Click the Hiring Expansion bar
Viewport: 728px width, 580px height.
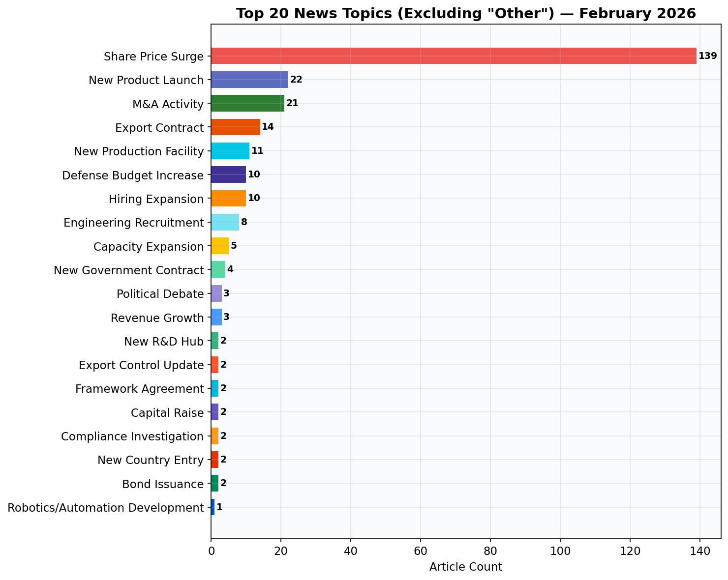pos(228,199)
